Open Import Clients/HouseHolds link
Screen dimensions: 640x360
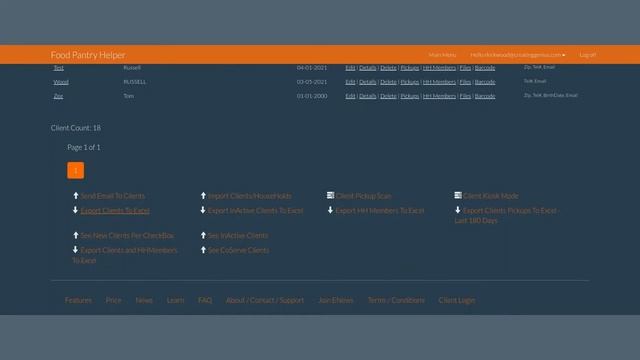(x=250, y=196)
